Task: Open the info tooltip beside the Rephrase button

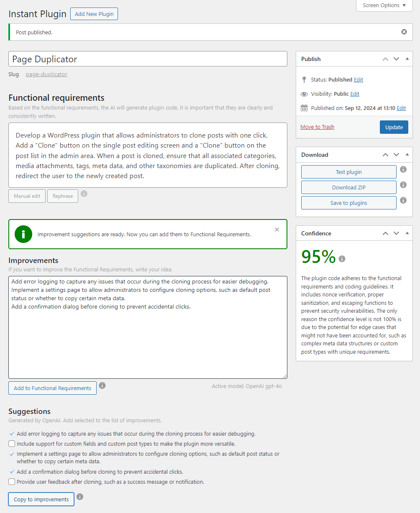Action: coord(84,194)
